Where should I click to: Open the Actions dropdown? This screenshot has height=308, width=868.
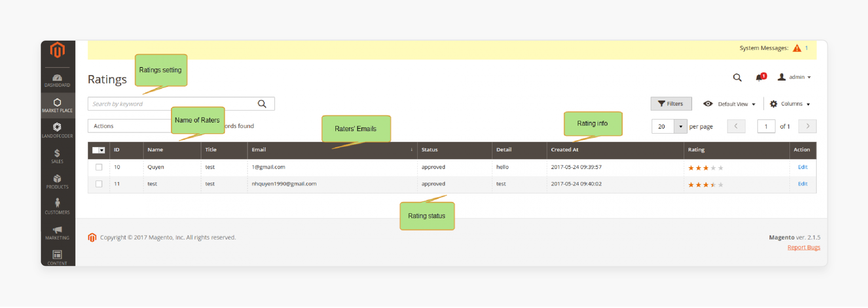(130, 126)
